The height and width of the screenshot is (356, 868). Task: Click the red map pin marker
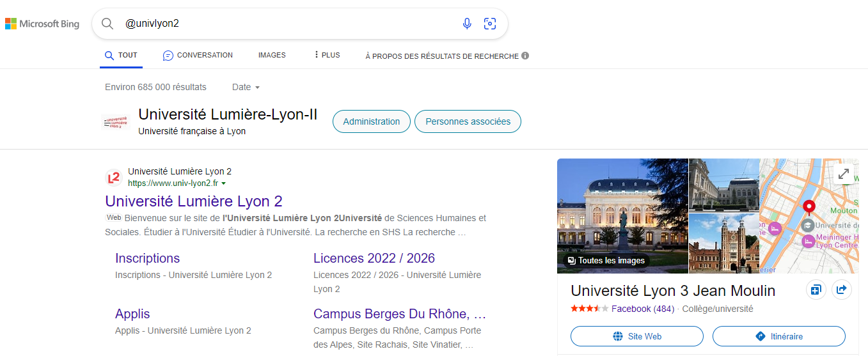[809, 208]
